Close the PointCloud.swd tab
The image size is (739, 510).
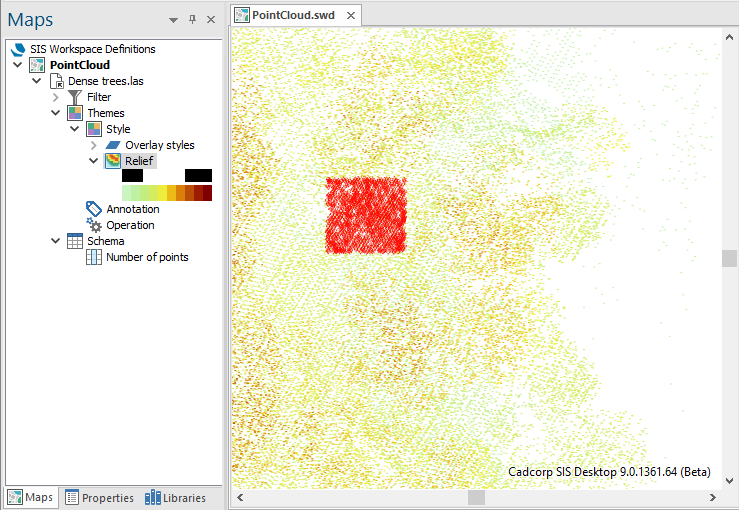tap(351, 16)
